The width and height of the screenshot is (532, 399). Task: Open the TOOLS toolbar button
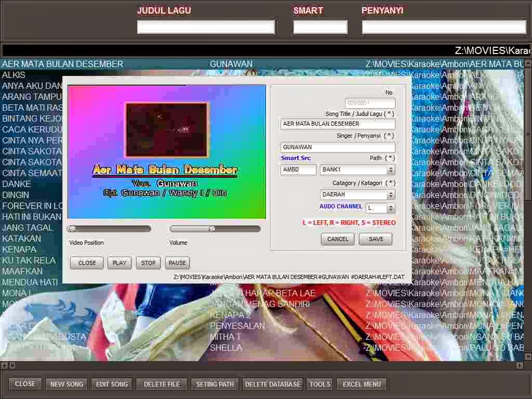click(319, 383)
